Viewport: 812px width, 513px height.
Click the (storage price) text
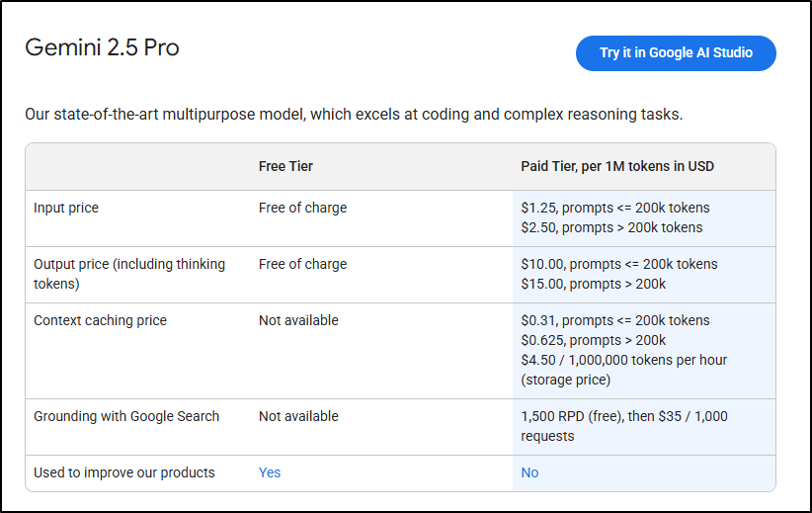pos(565,380)
